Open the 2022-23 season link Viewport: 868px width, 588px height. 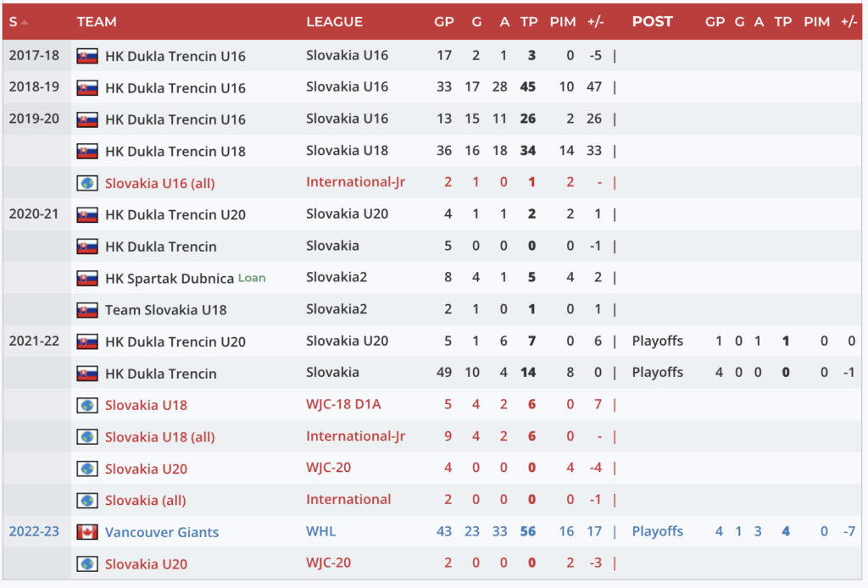coord(34,532)
